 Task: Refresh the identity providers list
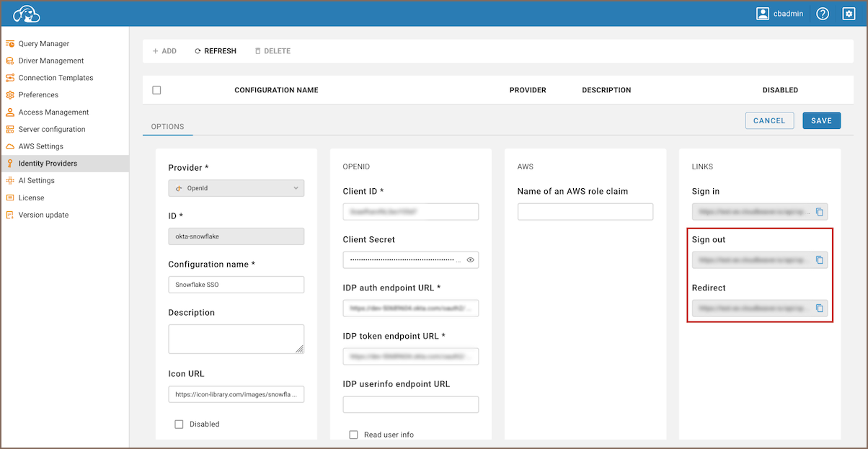[216, 51]
